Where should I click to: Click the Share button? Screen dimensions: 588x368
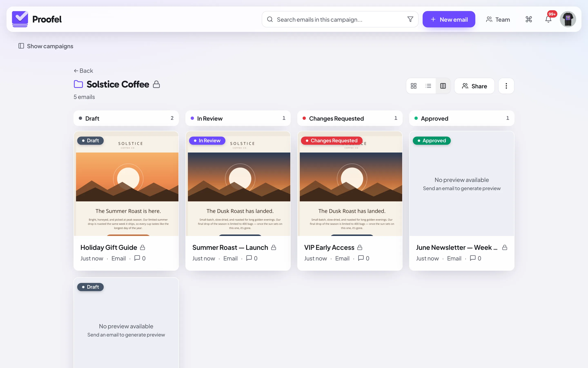click(x=474, y=86)
